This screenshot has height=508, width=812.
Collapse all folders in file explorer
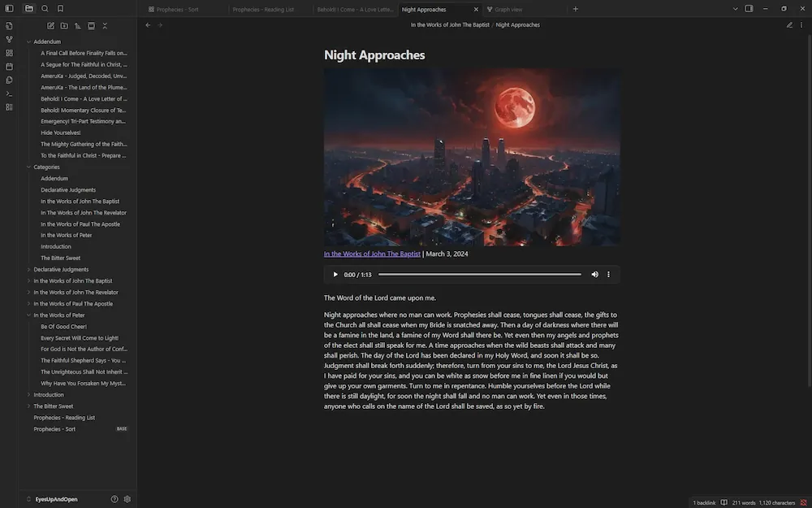105,25
